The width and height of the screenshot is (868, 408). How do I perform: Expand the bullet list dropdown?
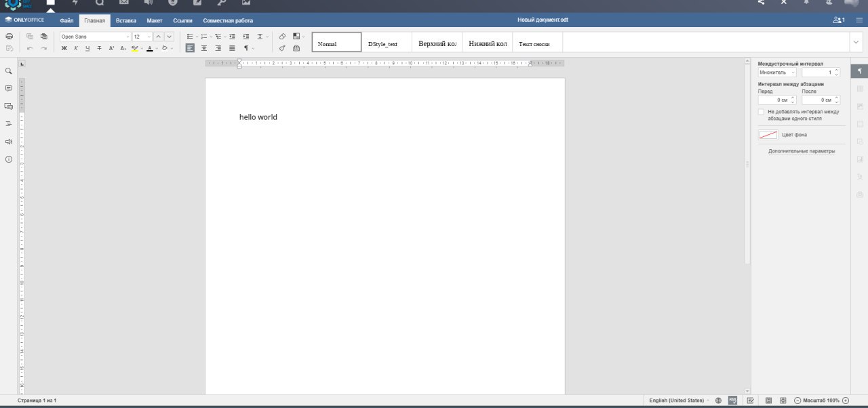(x=197, y=37)
